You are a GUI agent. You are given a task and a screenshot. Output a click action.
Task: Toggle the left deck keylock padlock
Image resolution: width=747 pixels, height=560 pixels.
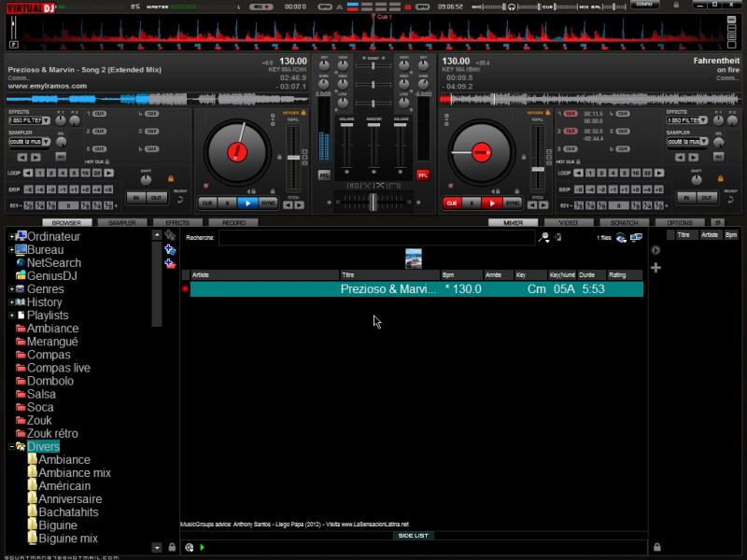(x=171, y=177)
